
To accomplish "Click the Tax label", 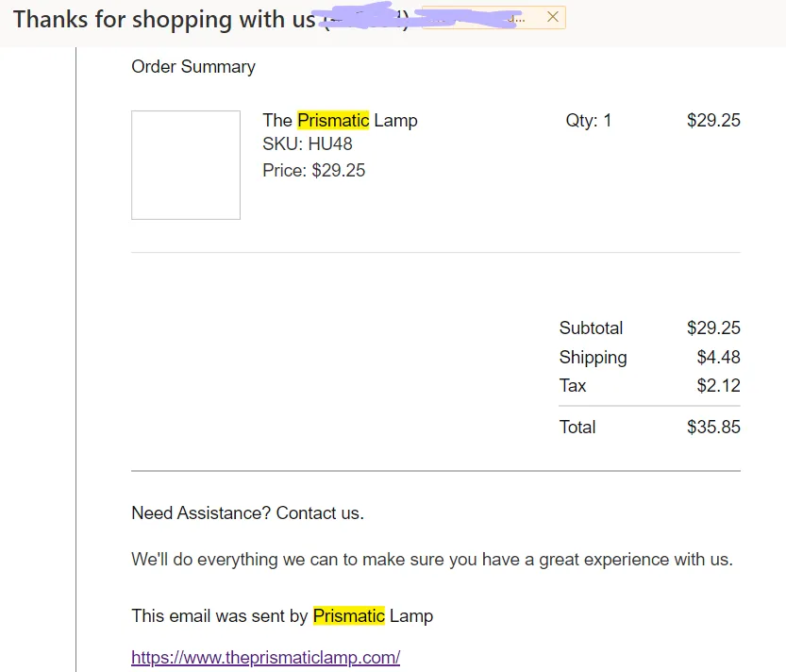I will point(573,386).
